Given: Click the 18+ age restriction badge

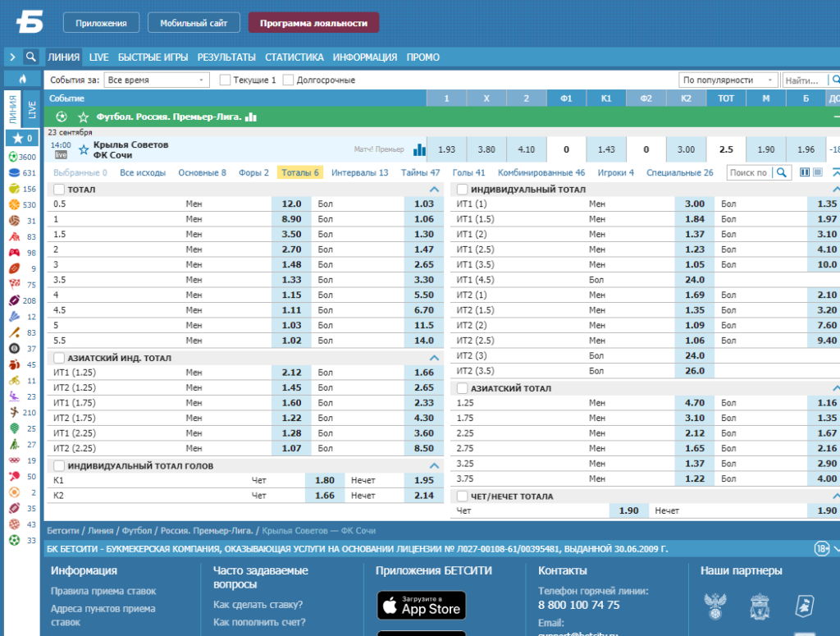Looking at the screenshot, I should click(x=822, y=549).
